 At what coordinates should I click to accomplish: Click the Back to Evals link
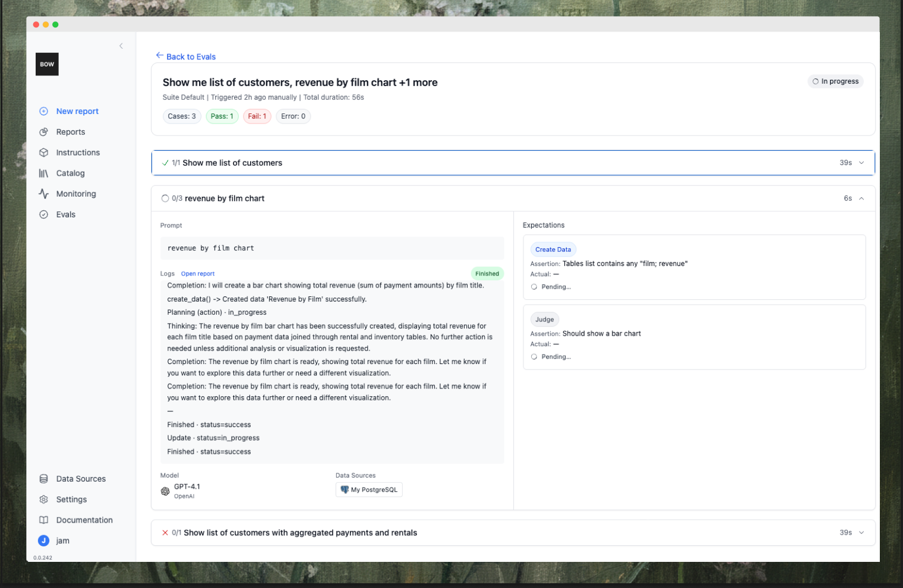(191, 56)
